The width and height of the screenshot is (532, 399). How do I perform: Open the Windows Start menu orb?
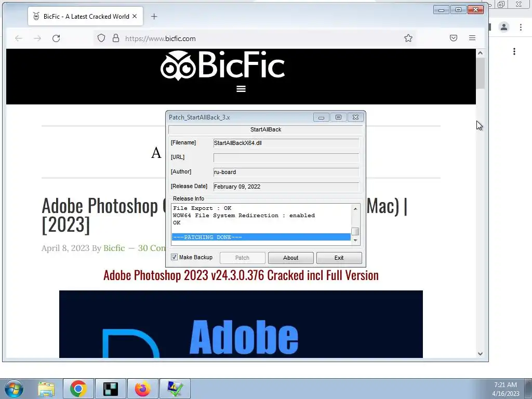[14, 389]
